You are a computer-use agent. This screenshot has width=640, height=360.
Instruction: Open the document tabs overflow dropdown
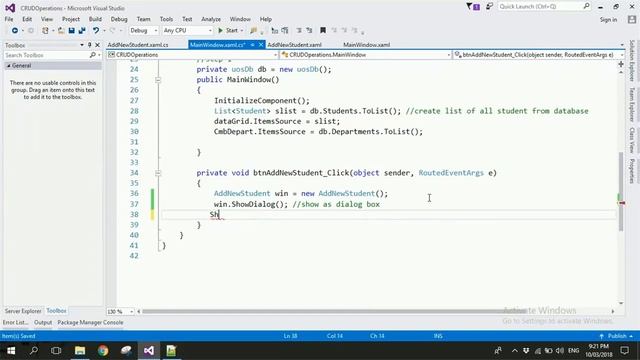click(622, 45)
